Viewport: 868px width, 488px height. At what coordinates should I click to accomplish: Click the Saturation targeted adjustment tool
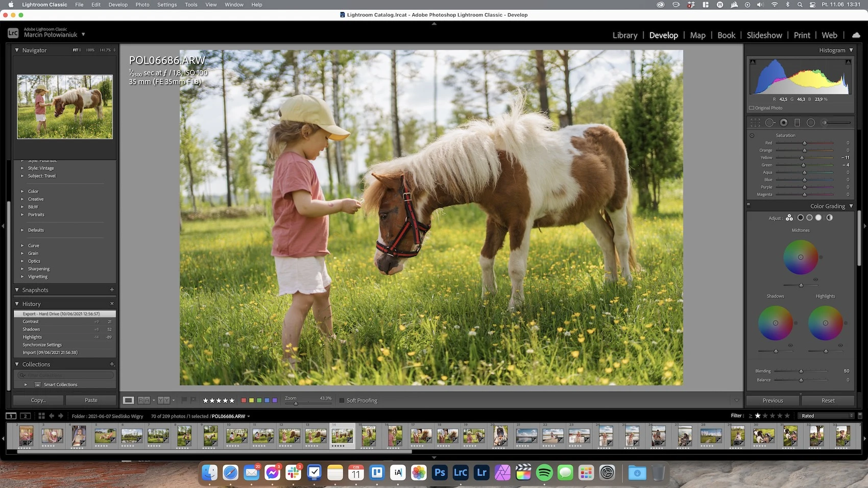pos(752,135)
